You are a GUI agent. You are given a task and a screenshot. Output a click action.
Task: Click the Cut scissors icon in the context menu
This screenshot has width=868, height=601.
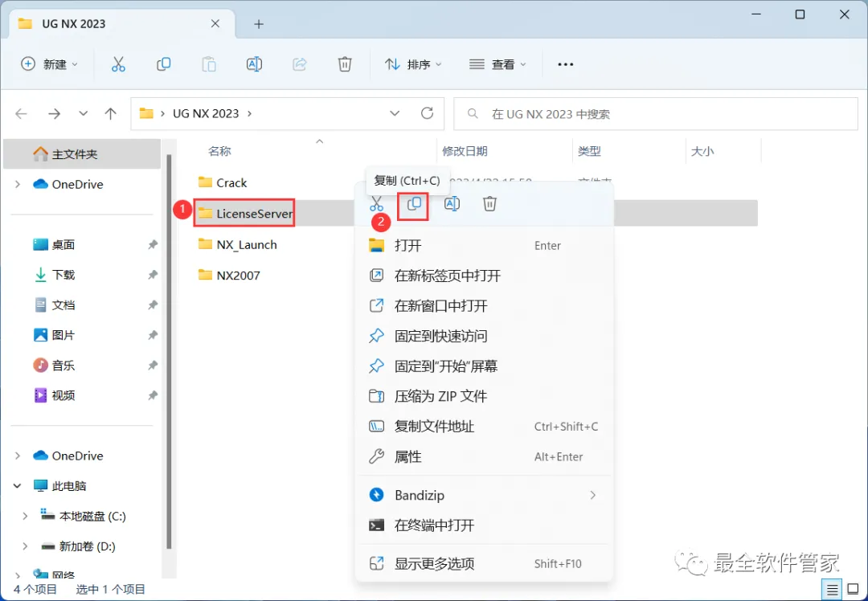[x=376, y=203]
